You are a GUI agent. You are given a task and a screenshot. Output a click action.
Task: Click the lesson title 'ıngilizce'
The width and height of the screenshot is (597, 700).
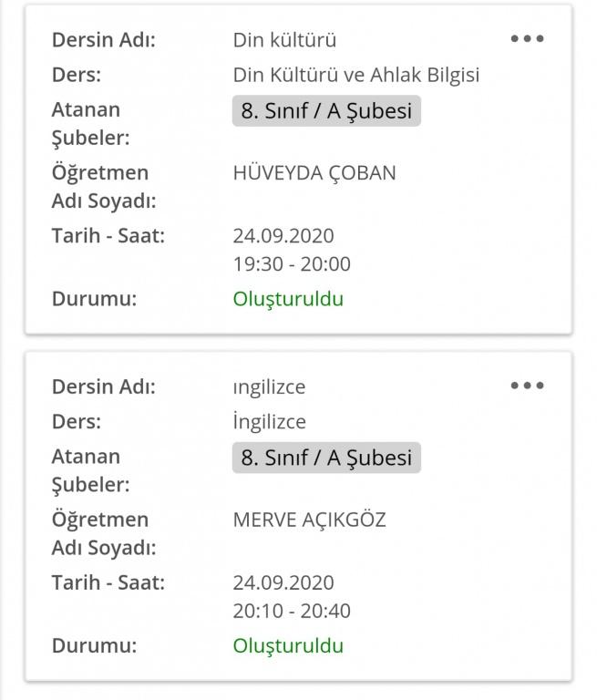tap(269, 386)
